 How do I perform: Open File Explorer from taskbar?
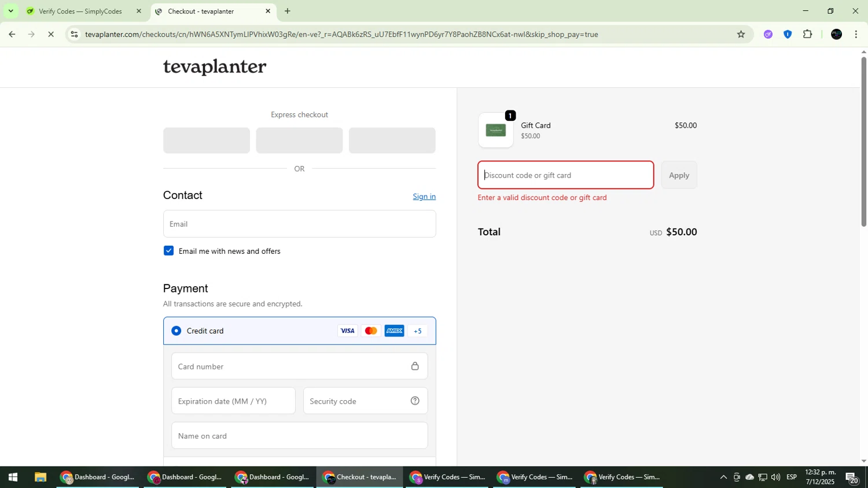pyautogui.click(x=40, y=477)
